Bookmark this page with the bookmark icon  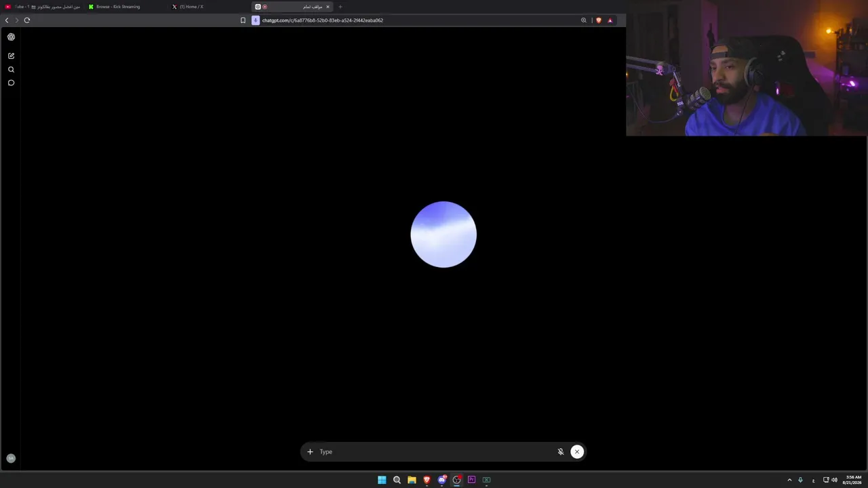click(x=243, y=20)
